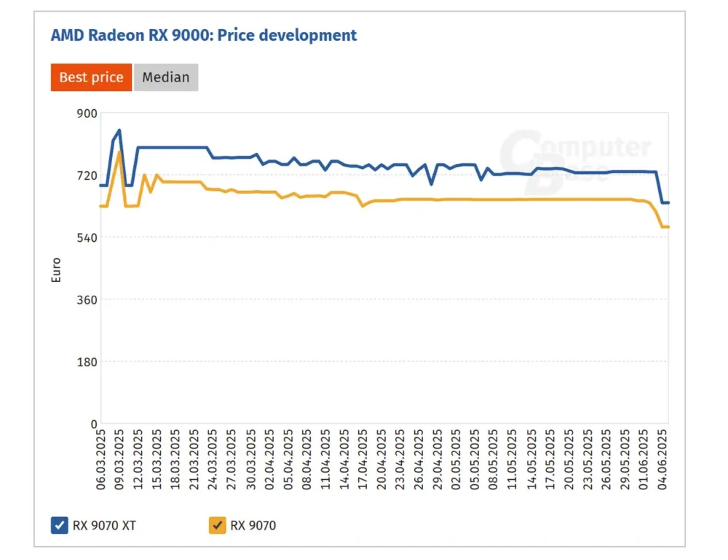The height and width of the screenshot is (560, 728).
Task: Select the chart title AMD Radeon RX 9000: Price development
Action: [x=203, y=35]
